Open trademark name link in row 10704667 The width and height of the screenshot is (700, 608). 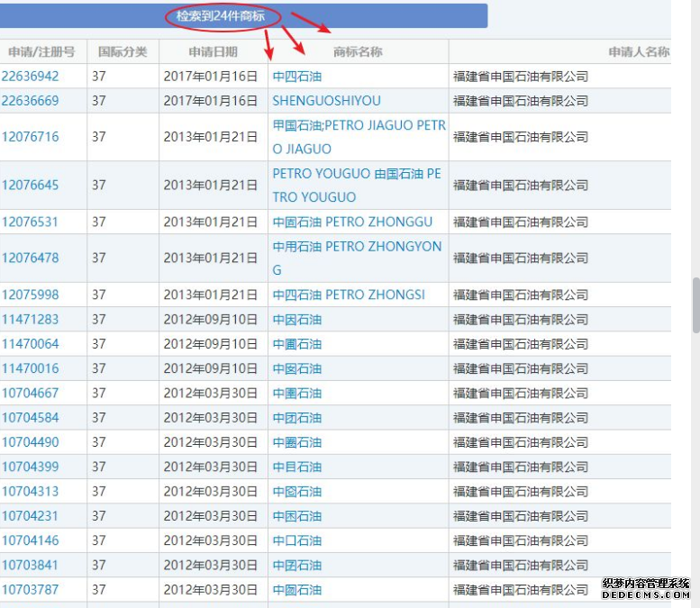(x=297, y=394)
